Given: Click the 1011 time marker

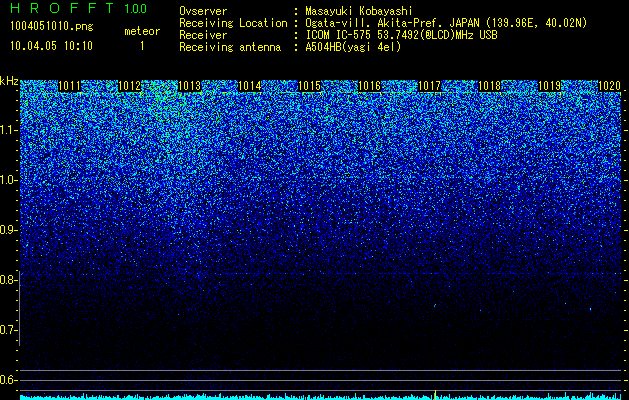Looking at the screenshot, I should click(69, 86).
